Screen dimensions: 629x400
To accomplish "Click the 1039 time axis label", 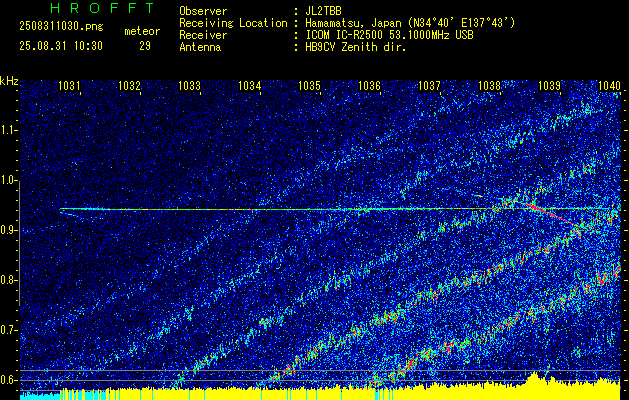I will [x=549, y=85].
